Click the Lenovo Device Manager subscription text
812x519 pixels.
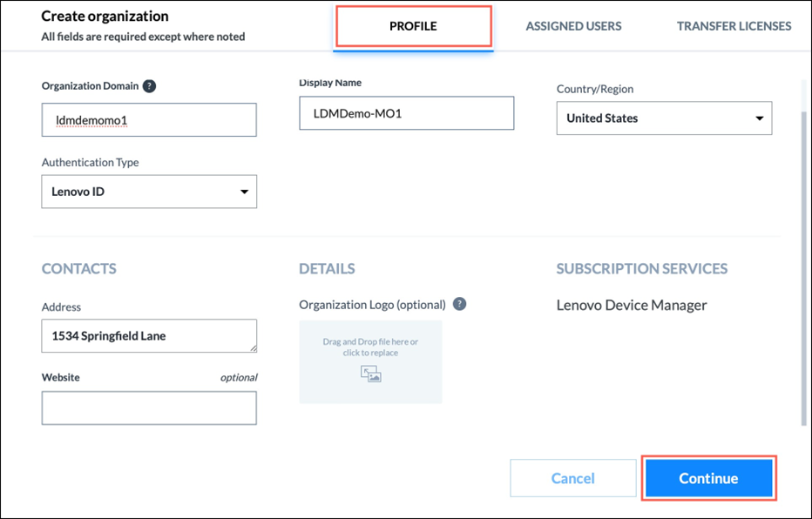(632, 306)
